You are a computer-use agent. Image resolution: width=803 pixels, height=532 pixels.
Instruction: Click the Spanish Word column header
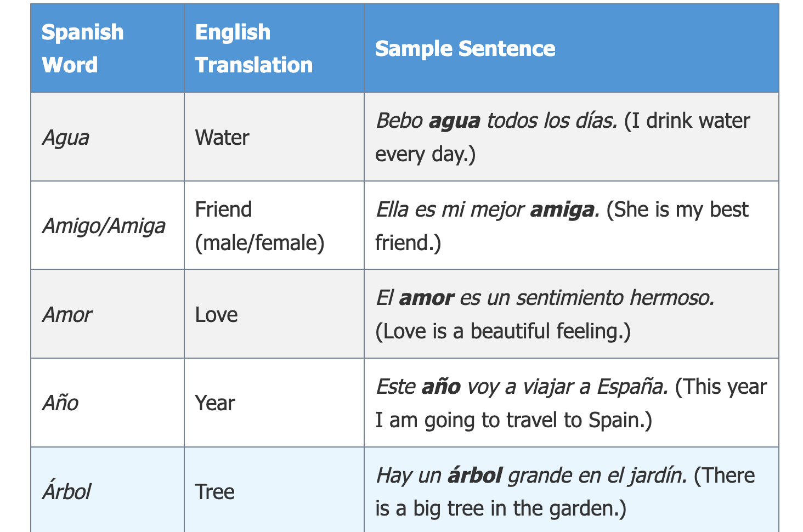click(108, 48)
